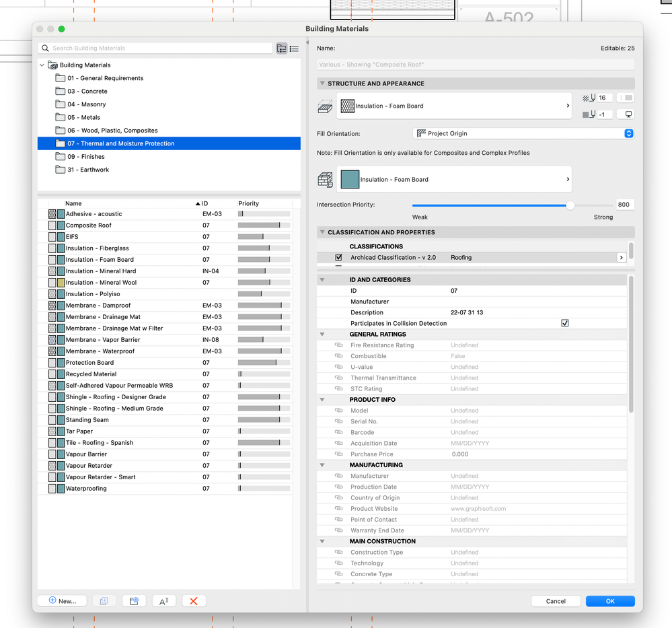Collapse the Manufacturing group

coord(322,465)
